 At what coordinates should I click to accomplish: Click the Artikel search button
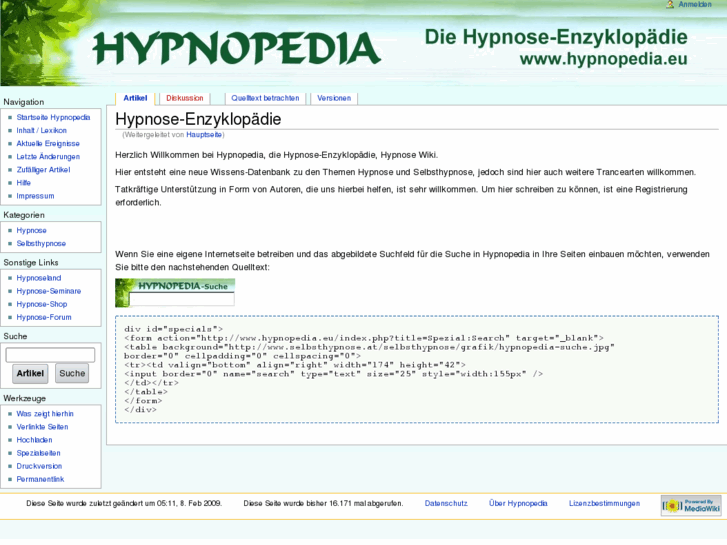30,373
